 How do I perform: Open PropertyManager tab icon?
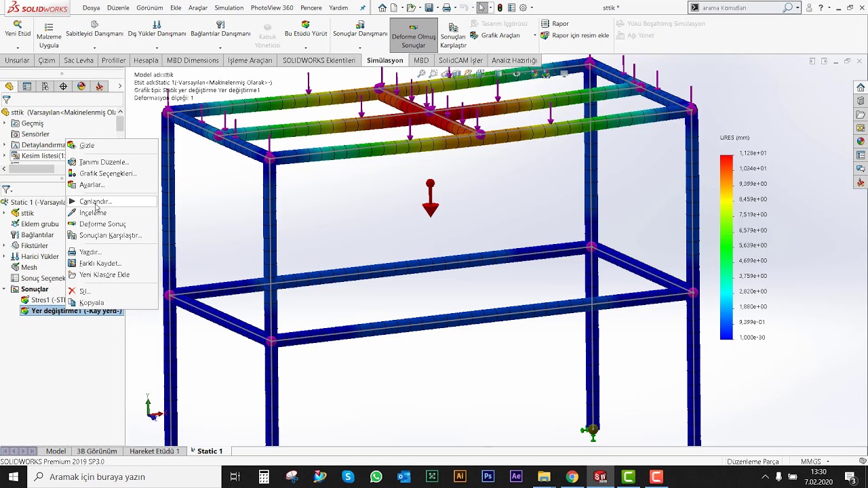coord(27,86)
